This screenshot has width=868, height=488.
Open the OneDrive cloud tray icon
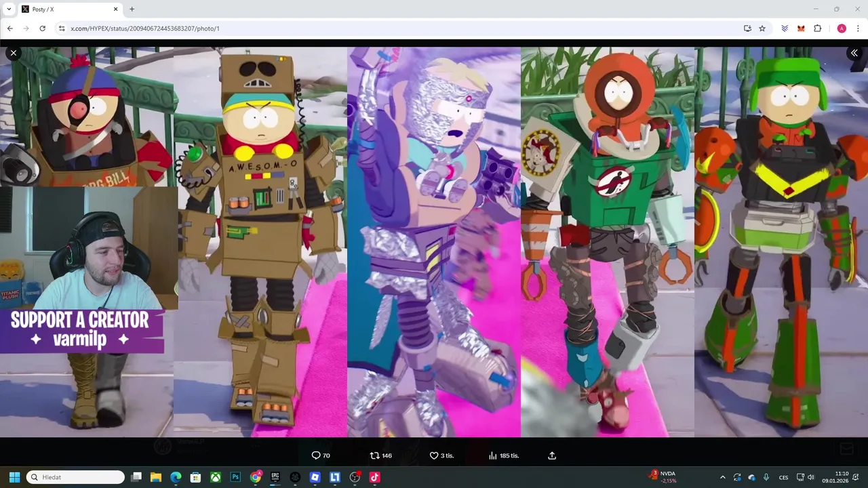(x=751, y=477)
